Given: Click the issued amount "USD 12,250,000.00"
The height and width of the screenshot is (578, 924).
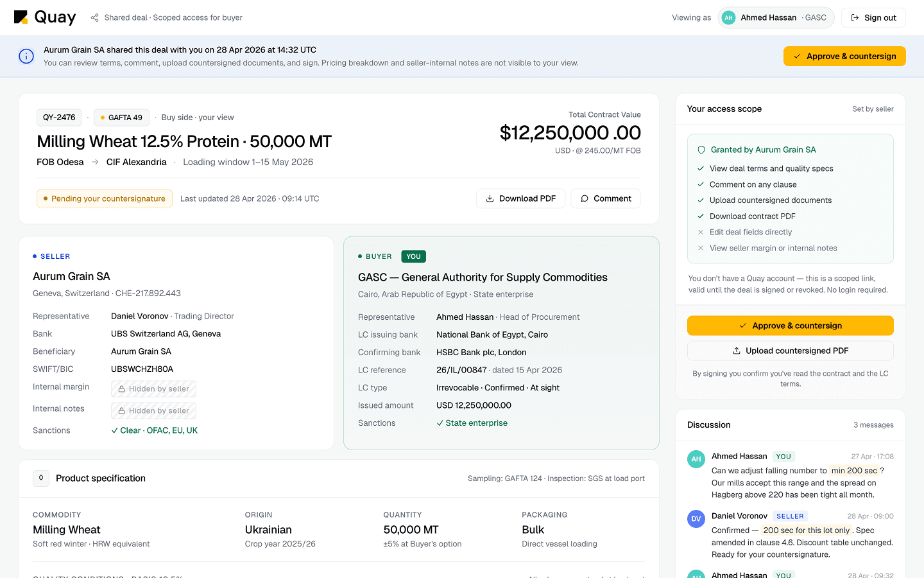Looking at the screenshot, I should (x=474, y=406).
